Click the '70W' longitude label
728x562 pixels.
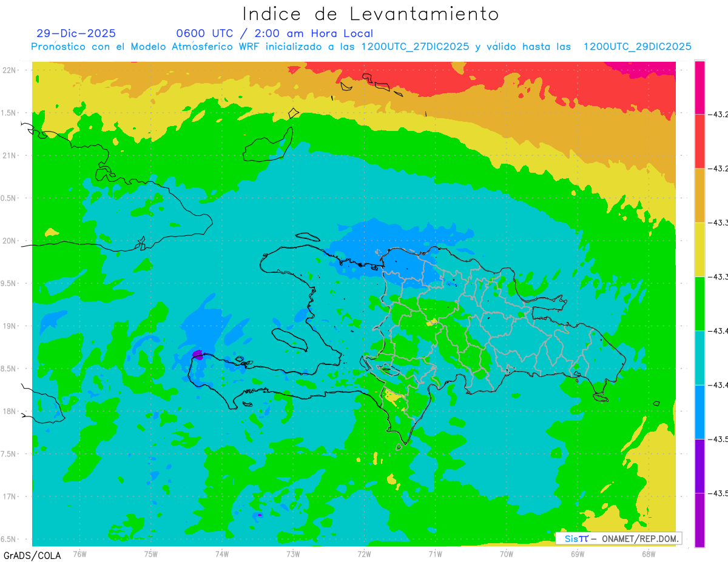point(507,554)
